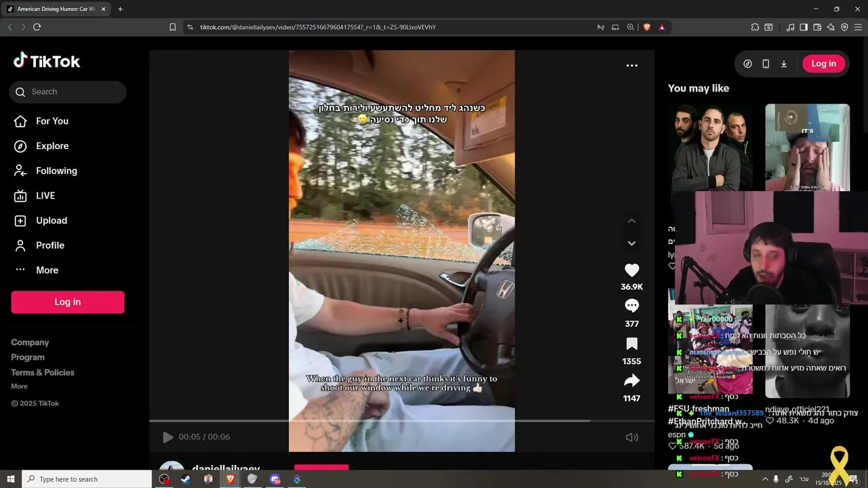
Task: Click the sidebar Search field
Action: [x=68, y=91]
